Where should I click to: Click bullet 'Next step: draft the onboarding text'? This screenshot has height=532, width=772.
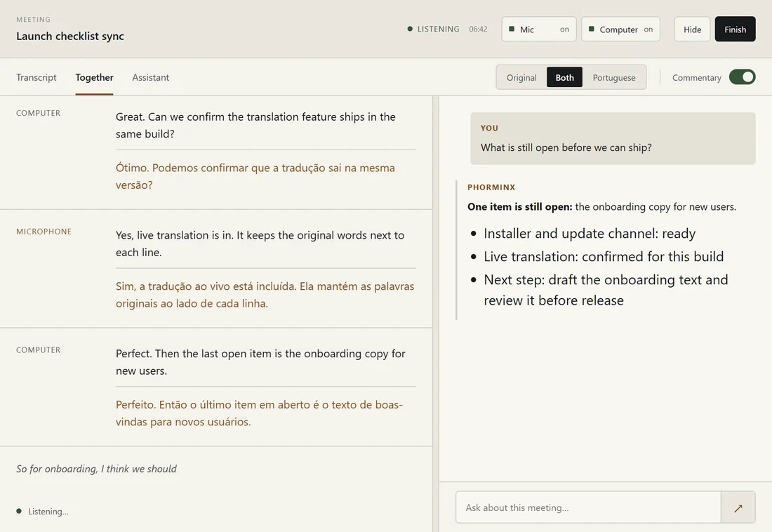[x=606, y=290]
